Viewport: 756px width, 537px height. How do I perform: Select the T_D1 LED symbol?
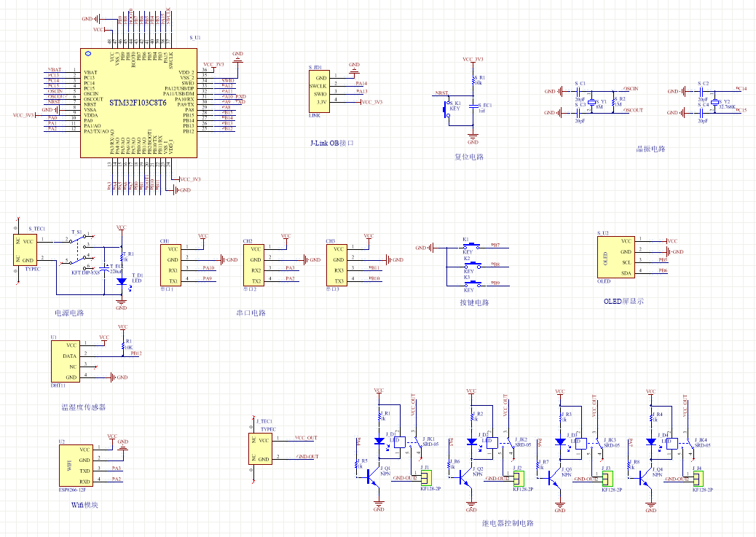[x=122, y=281]
